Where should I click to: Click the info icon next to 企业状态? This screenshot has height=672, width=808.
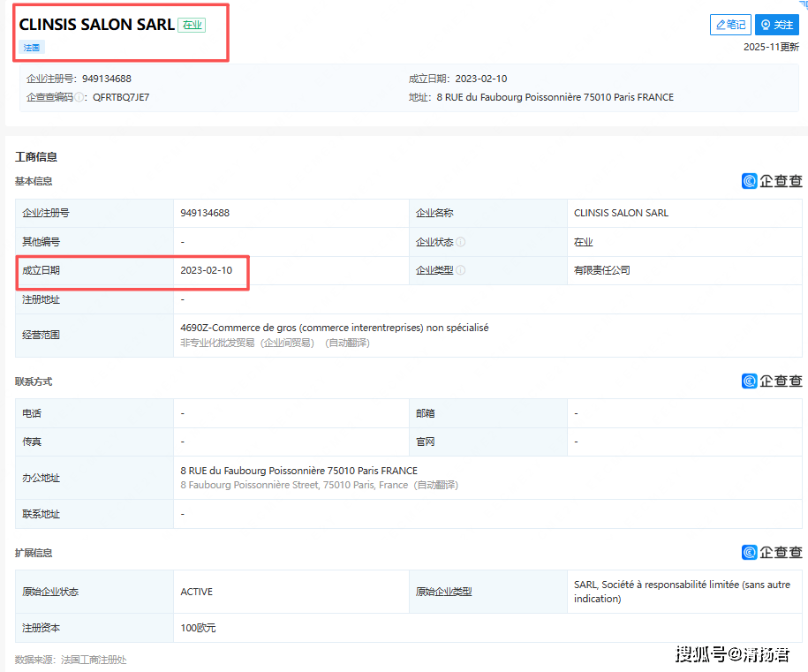pyautogui.click(x=461, y=242)
